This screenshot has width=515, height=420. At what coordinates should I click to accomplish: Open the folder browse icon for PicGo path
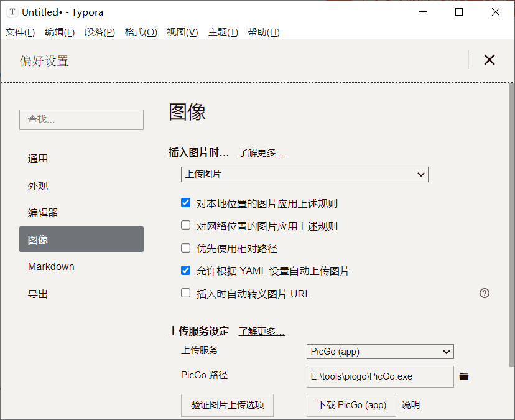click(x=464, y=376)
